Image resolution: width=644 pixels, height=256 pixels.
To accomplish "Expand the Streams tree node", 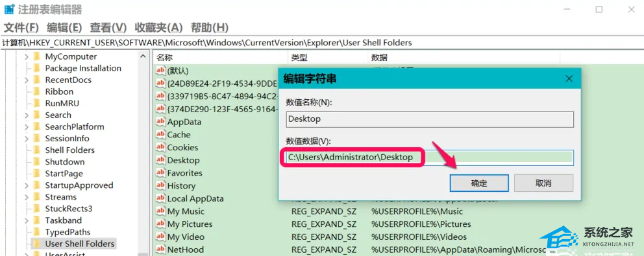I will (x=27, y=197).
